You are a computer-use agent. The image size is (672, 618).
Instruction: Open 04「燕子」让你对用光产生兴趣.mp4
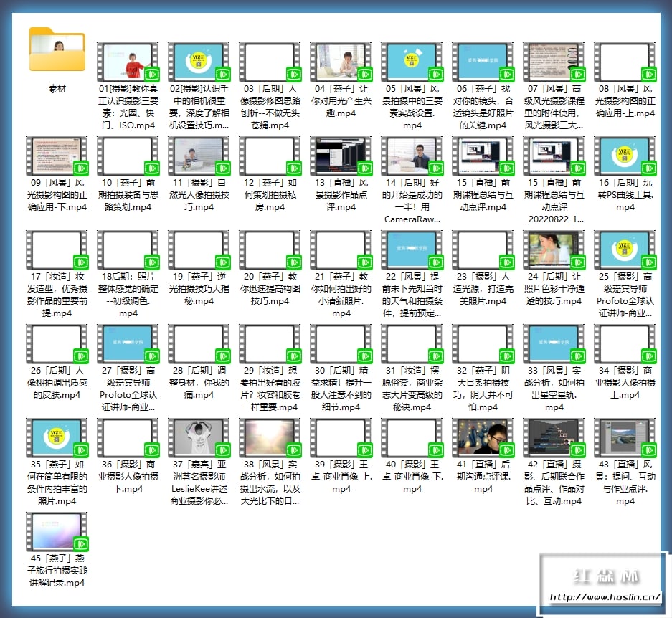[341, 62]
